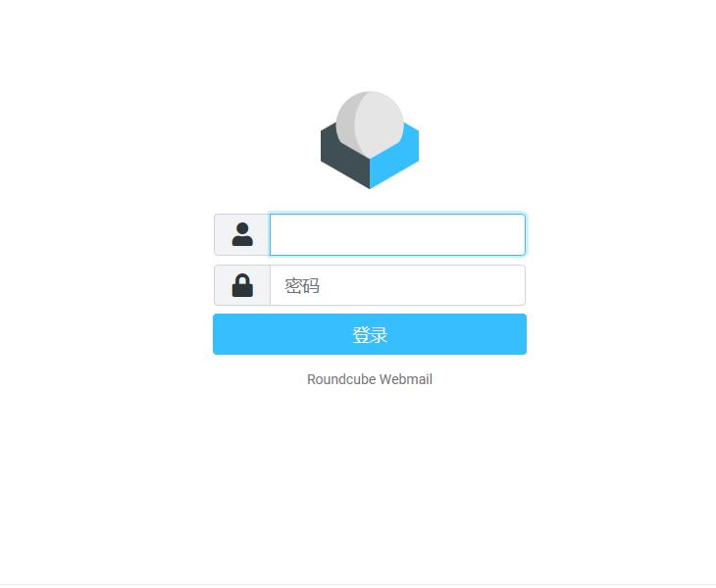Screen dimensions: 716x588
Task: Click the word Roundcube under the login button
Action: click(341, 379)
